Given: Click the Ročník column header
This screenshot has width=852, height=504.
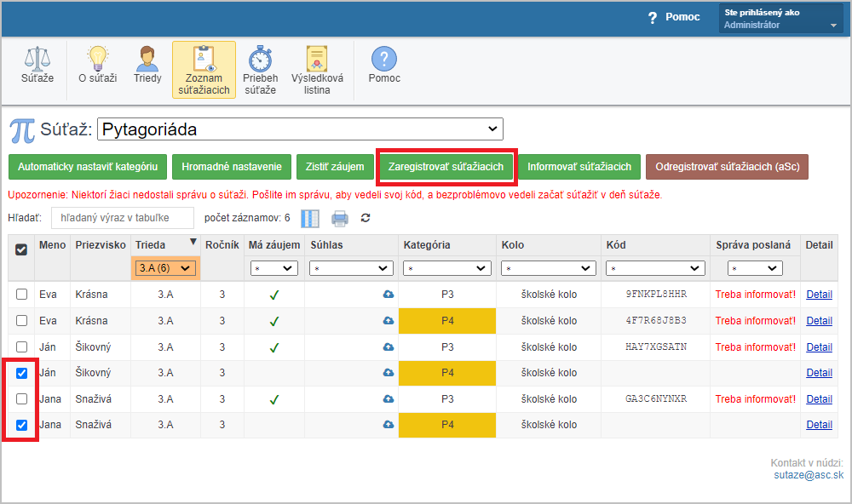Looking at the screenshot, I should point(222,245).
